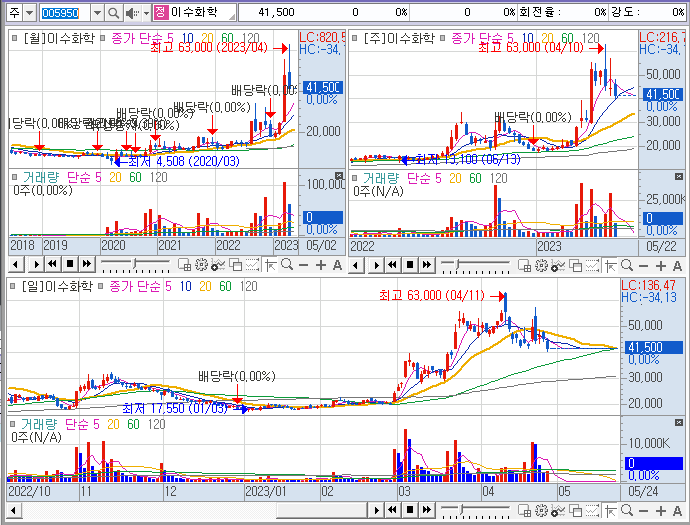
Task: Toggle weekly chart crosshair cursor tool
Action: 611,265
